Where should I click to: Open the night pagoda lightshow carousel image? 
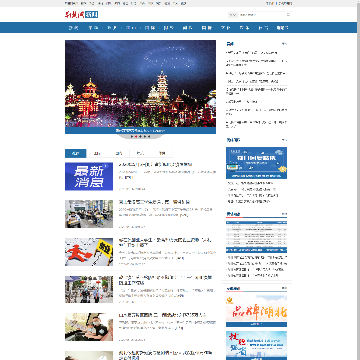pyautogui.click(x=140, y=84)
